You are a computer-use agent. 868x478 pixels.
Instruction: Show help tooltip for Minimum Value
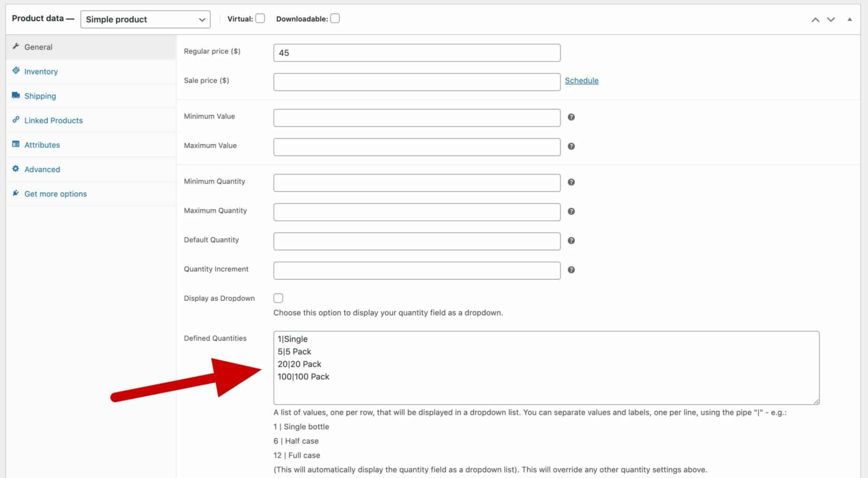pyautogui.click(x=571, y=117)
